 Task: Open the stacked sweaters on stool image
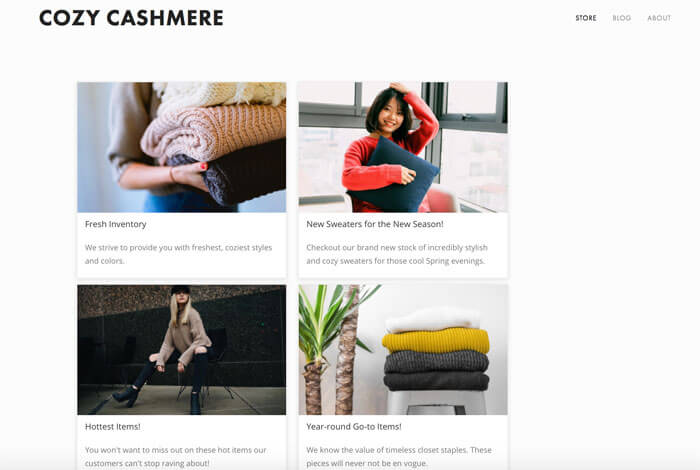403,349
